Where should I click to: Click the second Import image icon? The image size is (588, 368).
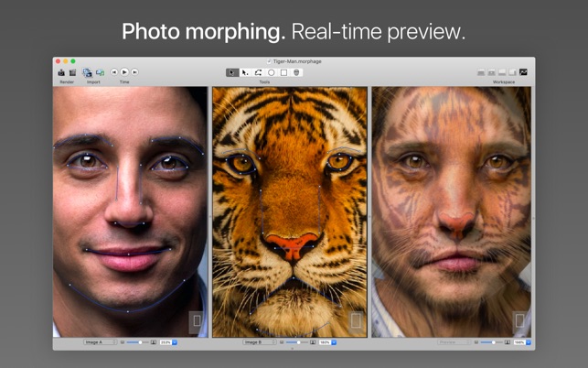click(100, 72)
